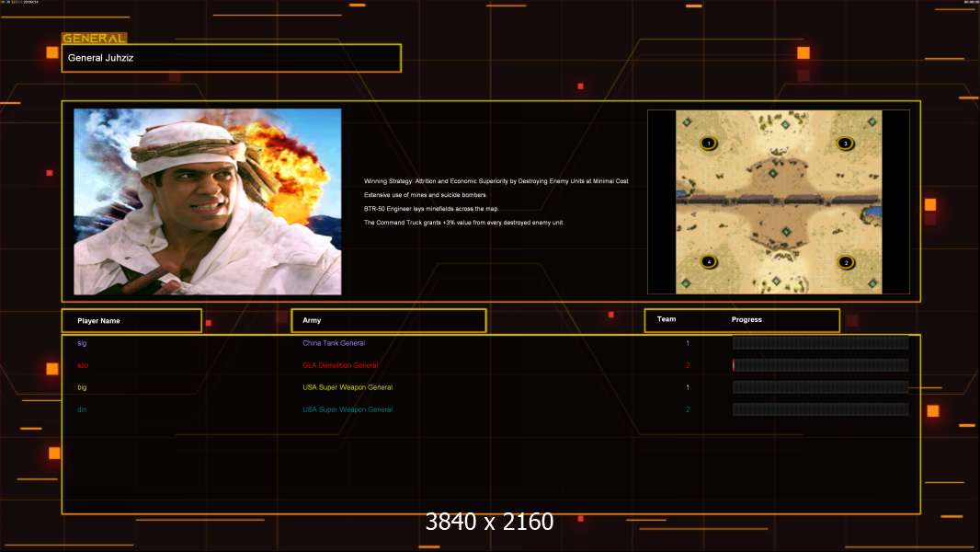Click start position 2 marker on map
The width and height of the screenshot is (980, 552).
pyautogui.click(x=845, y=262)
